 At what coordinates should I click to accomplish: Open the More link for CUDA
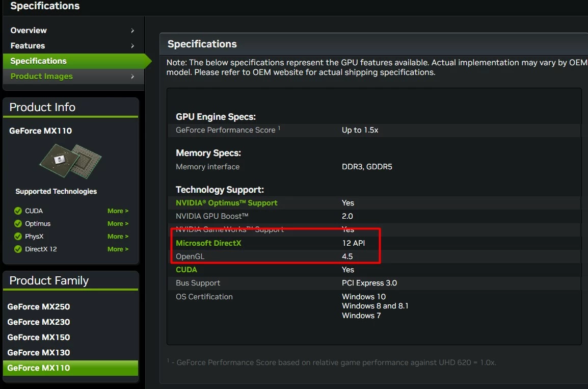coord(118,211)
